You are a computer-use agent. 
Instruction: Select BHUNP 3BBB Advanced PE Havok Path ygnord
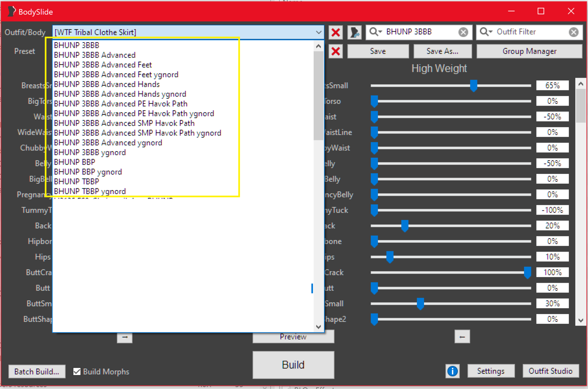(x=134, y=113)
